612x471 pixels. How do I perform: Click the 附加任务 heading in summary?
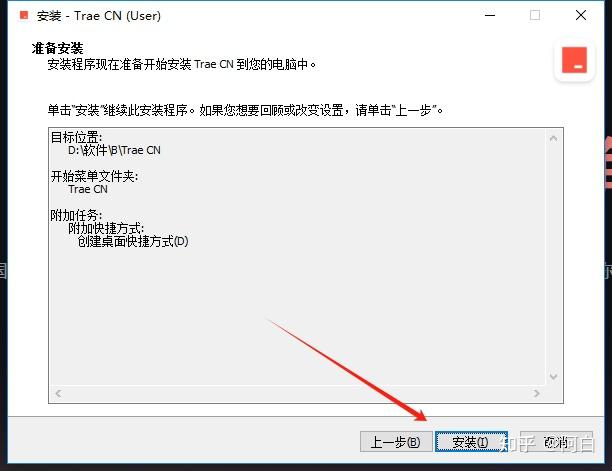click(76, 215)
